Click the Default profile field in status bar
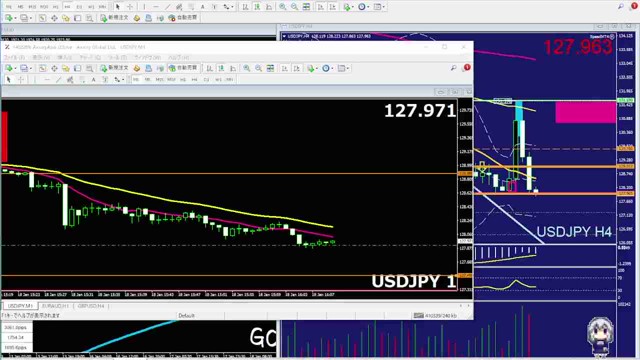640x360 pixels. click(186, 316)
